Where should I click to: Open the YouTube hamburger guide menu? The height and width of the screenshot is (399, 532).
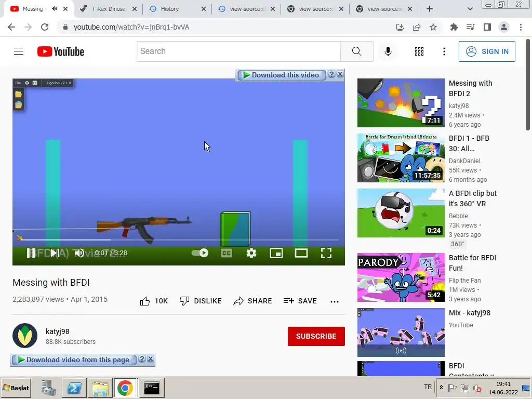(x=19, y=51)
